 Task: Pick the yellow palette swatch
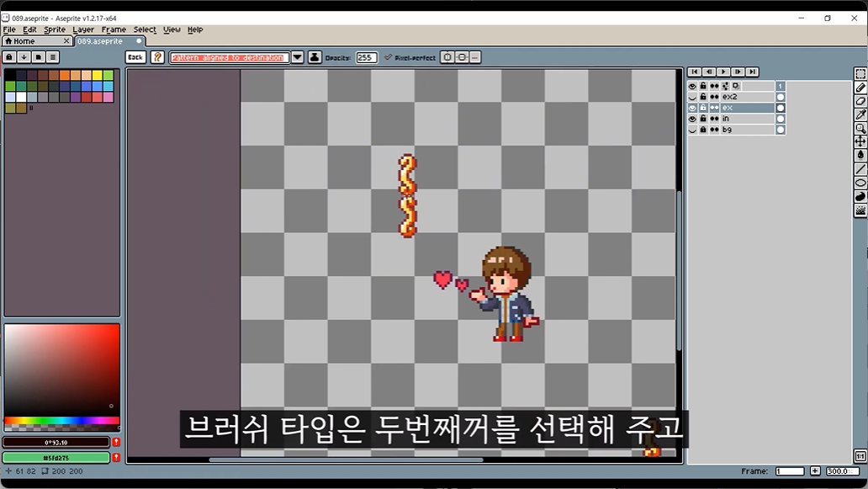click(98, 75)
